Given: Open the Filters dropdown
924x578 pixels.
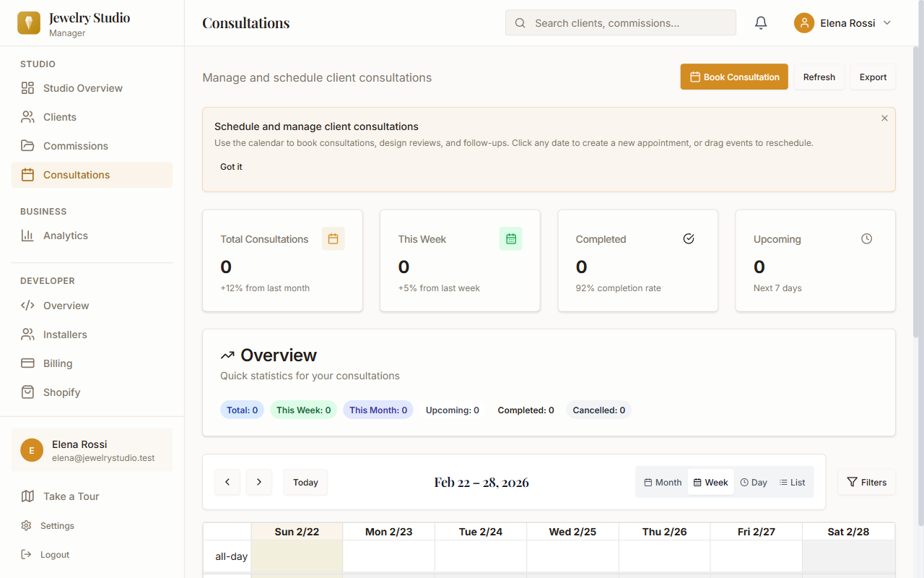Looking at the screenshot, I should coord(866,482).
